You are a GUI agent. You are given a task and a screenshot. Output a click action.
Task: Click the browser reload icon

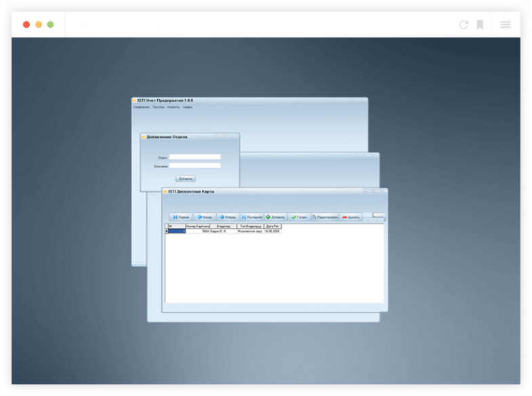(464, 24)
